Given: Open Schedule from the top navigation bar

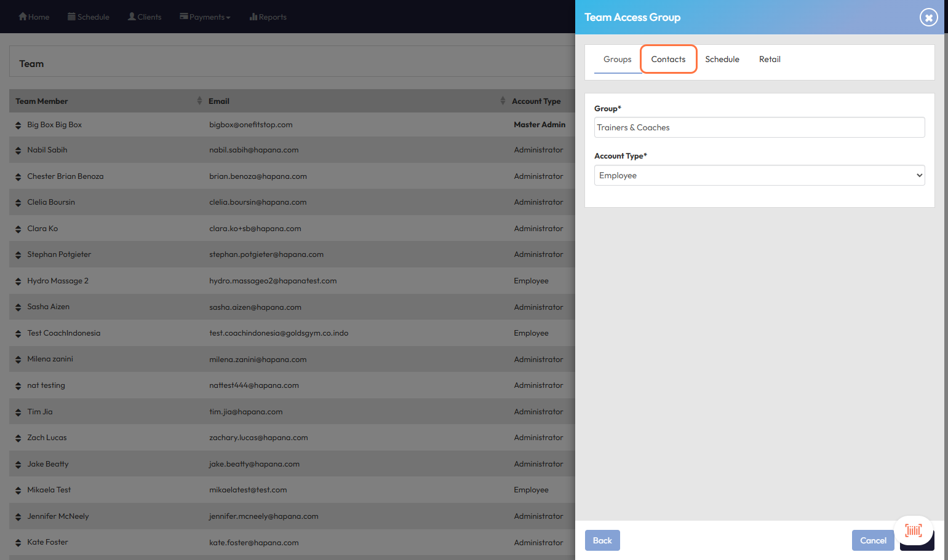Looking at the screenshot, I should pos(89,17).
